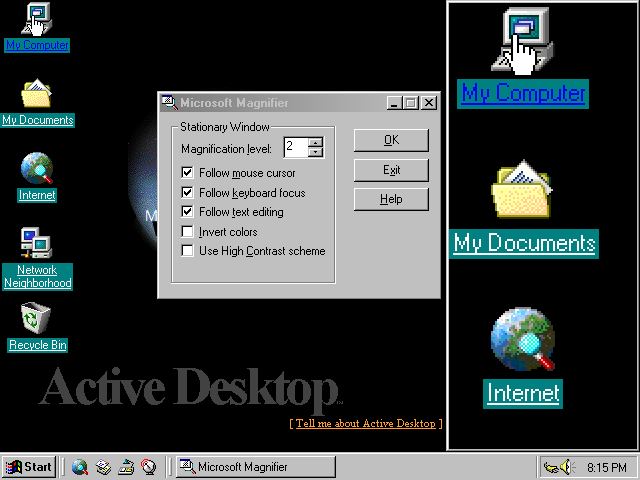This screenshot has height=480, width=640.
Task: Click the Exit button
Action: (x=391, y=170)
